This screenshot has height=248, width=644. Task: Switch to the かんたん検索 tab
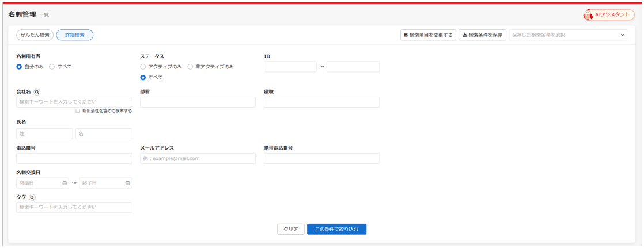(x=35, y=35)
